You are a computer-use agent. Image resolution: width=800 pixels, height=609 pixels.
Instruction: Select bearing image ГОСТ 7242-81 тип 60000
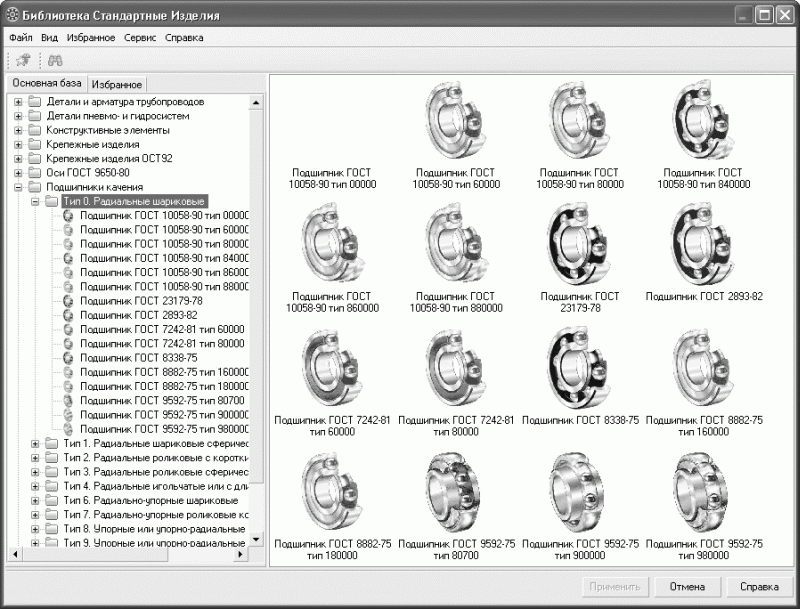332,368
